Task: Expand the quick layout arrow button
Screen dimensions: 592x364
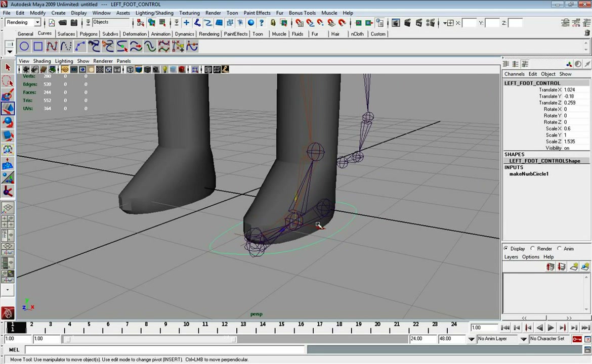Action: coord(8,290)
